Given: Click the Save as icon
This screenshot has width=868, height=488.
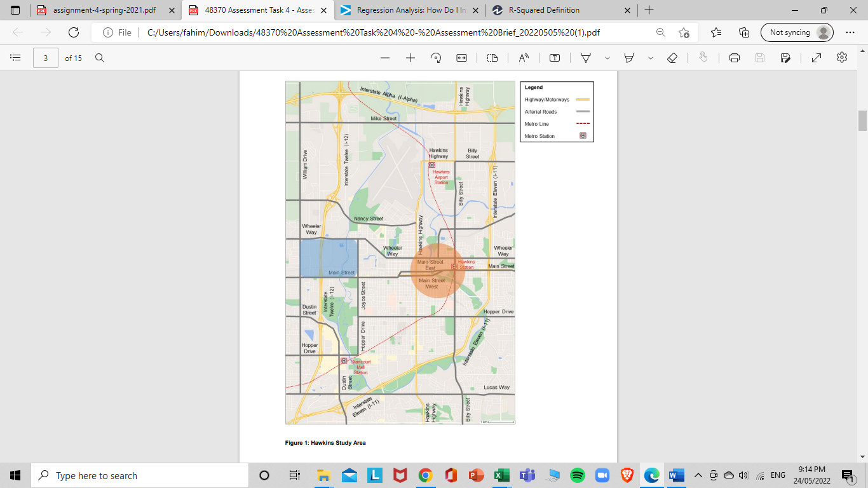Looking at the screenshot, I should (x=785, y=58).
